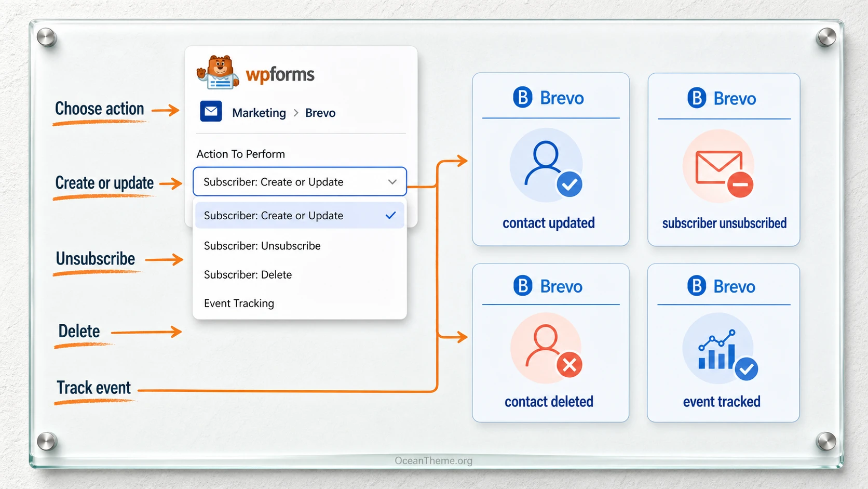The width and height of the screenshot is (868, 489).
Task: Click Brevo logo on contact updated card
Action: (548, 98)
